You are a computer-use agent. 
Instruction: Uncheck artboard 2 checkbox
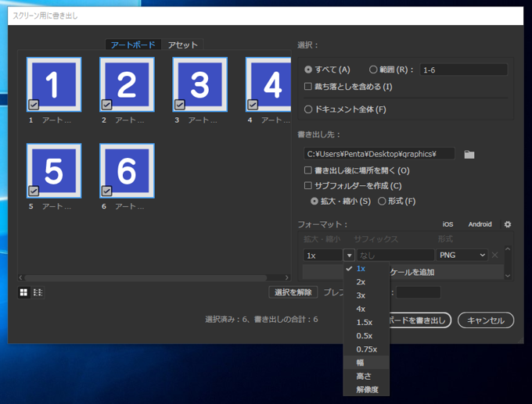coord(106,105)
